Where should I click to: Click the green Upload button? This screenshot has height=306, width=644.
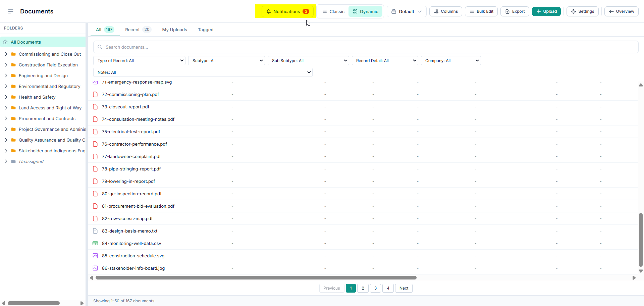[x=546, y=11]
